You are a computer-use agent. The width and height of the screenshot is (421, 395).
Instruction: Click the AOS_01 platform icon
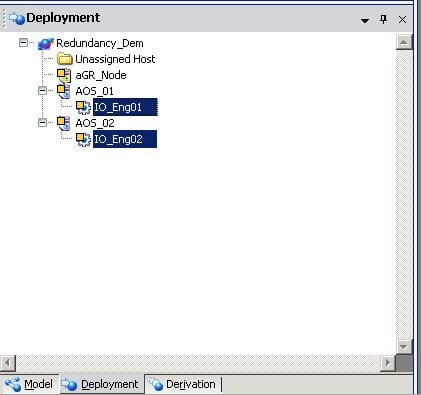pos(63,91)
